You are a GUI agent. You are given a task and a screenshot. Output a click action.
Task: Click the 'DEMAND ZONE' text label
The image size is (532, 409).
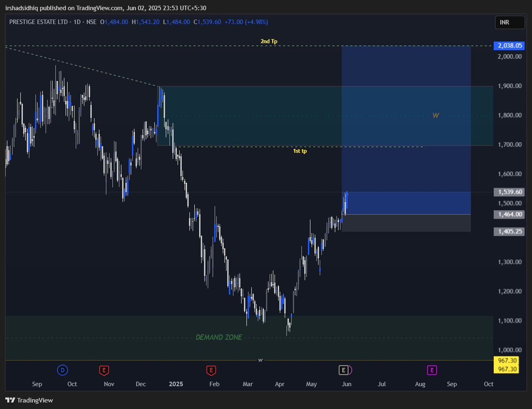[219, 337]
